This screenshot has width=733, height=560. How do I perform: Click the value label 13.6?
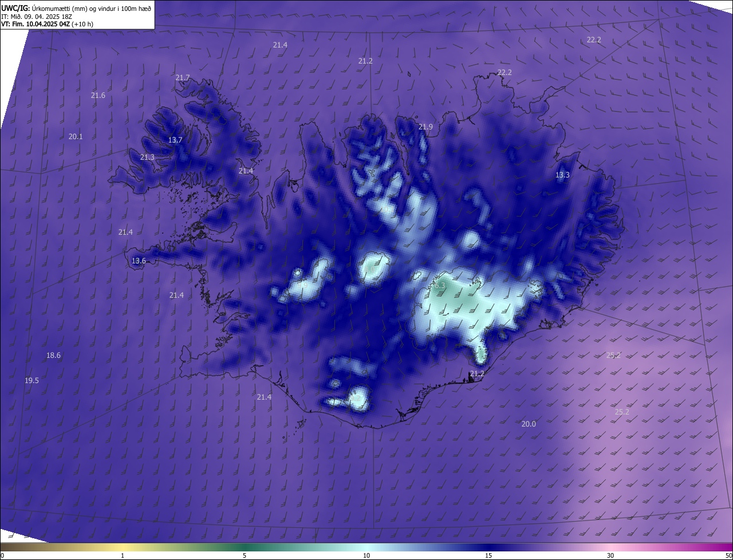click(x=139, y=261)
